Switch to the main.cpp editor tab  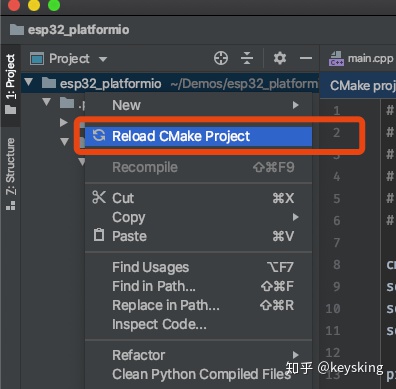click(362, 58)
